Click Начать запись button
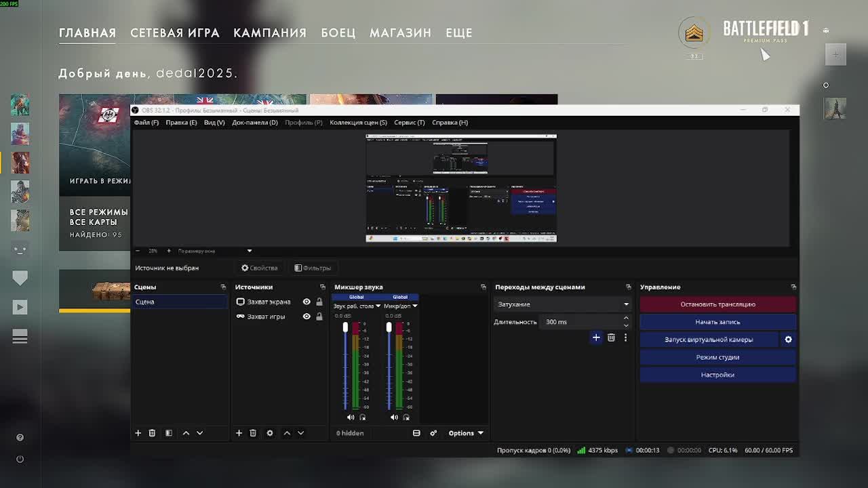 717,322
